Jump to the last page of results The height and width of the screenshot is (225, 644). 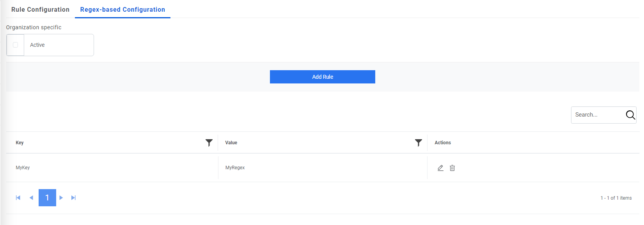73,198
